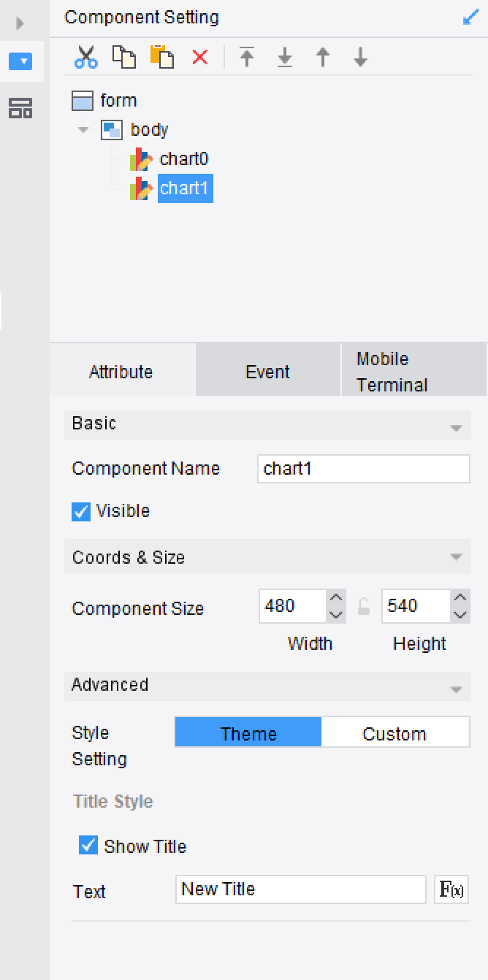Select the Cut icon in the toolbar
This screenshot has width=488, height=980.
85,58
